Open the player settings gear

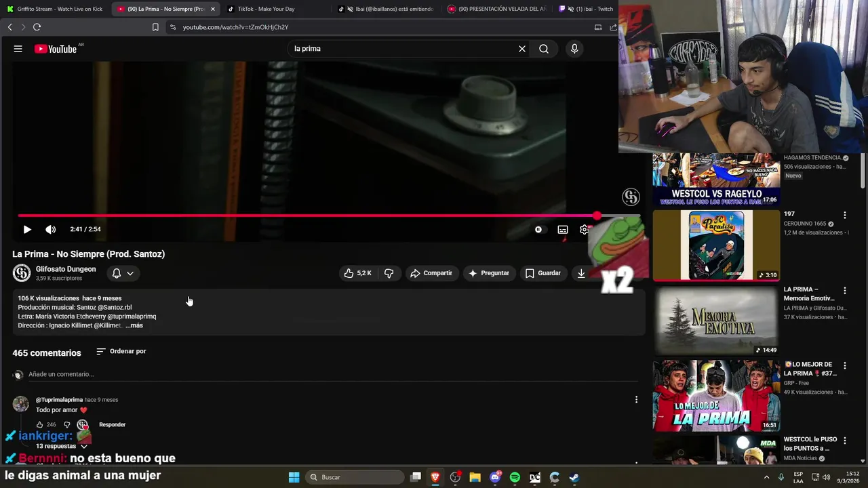585,229
